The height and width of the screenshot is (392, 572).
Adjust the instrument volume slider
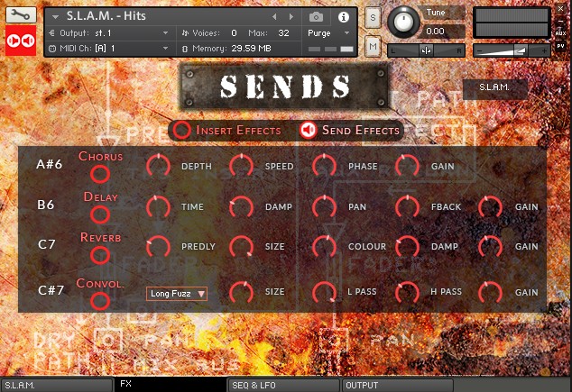click(512, 50)
